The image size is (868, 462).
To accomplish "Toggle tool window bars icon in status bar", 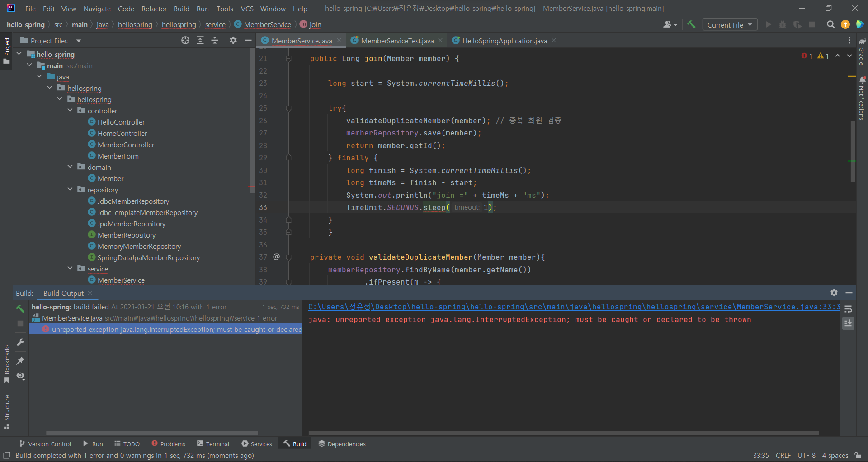I will [7, 455].
